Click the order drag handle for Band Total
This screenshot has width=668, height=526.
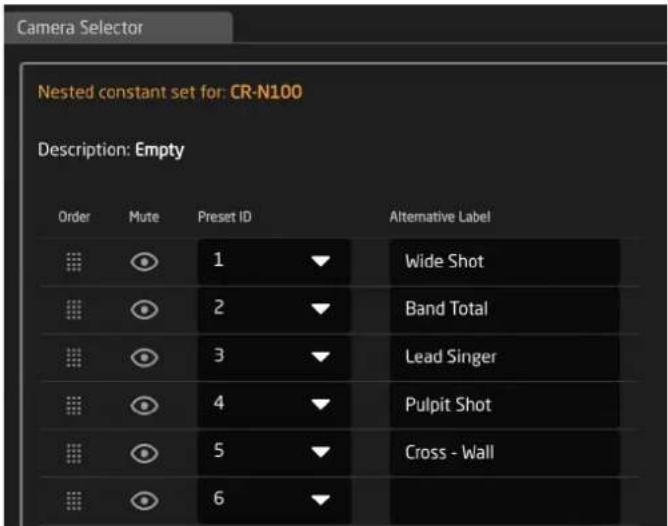[74, 310]
